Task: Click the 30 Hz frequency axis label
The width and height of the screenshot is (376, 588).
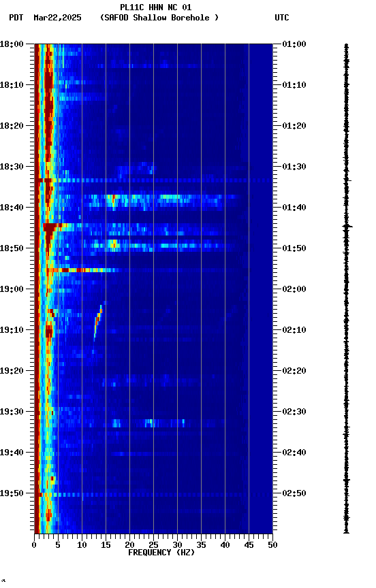Action: pos(178,545)
